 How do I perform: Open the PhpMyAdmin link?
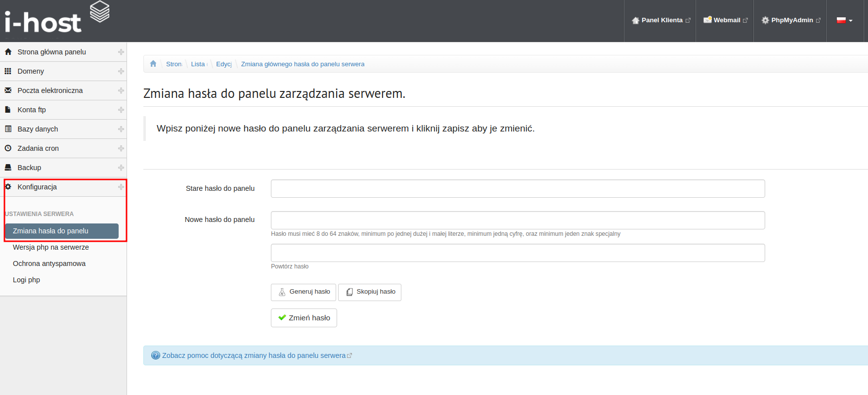click(x=790, y=20)
